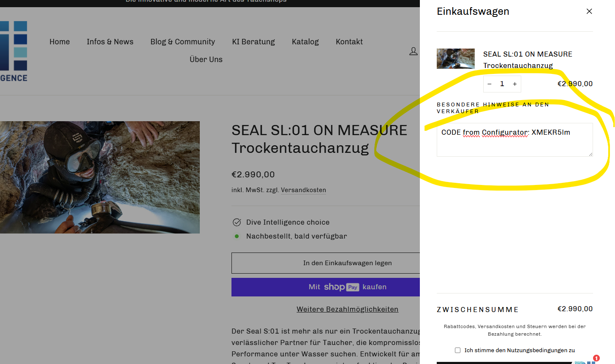Buy with Shop Pay button
Screen dimensions: 615x364
pos(326,287)
